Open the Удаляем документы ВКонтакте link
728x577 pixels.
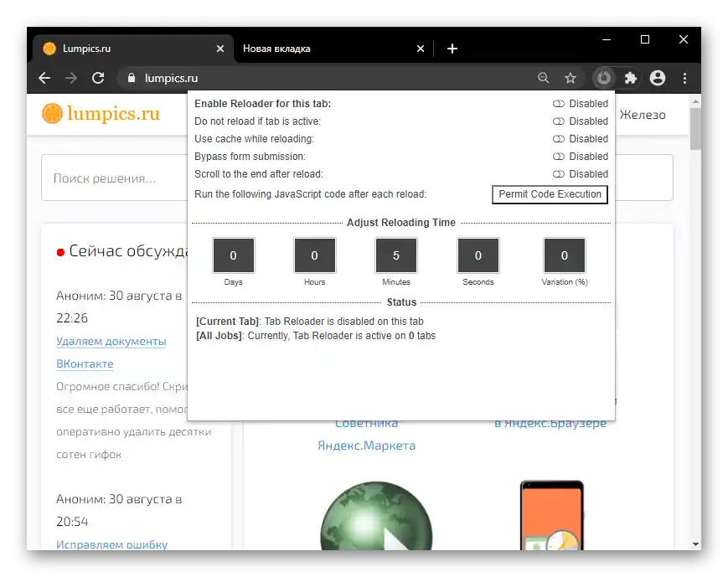click(111, 353)
